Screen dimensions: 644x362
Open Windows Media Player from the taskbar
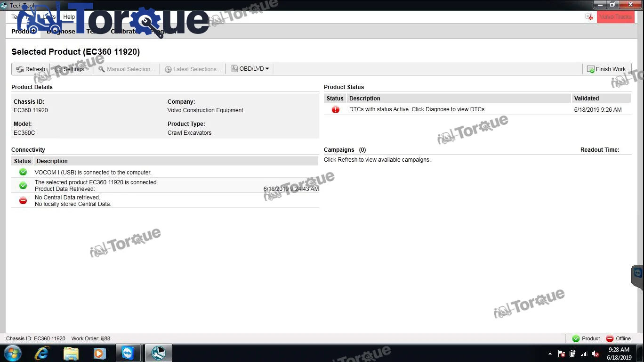click(x=99, y=353)
